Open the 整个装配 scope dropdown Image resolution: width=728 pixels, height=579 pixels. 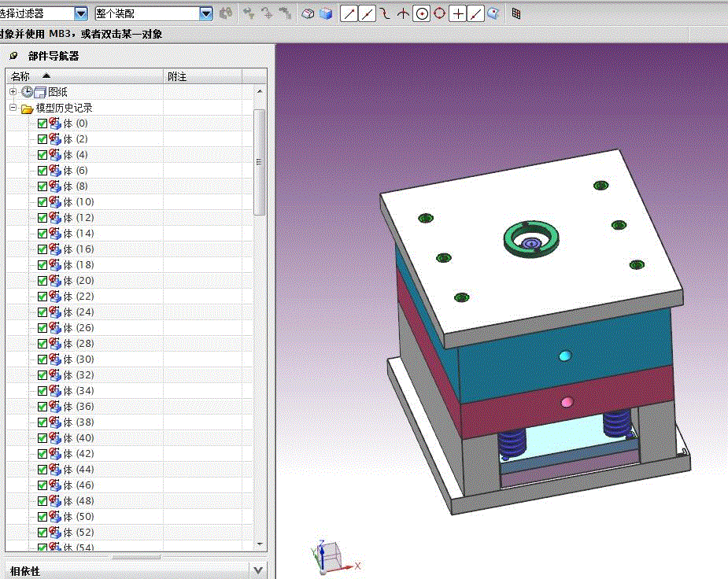tap(205, 14)
